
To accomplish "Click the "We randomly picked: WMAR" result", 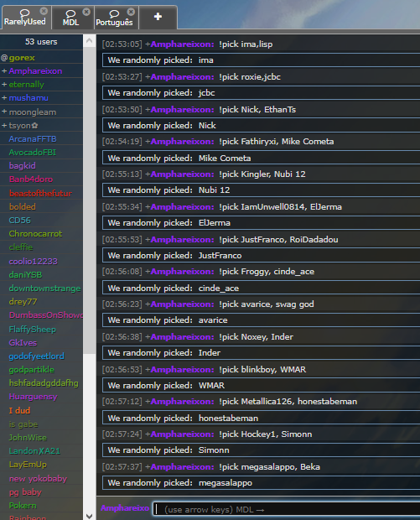I will [261, 385].
